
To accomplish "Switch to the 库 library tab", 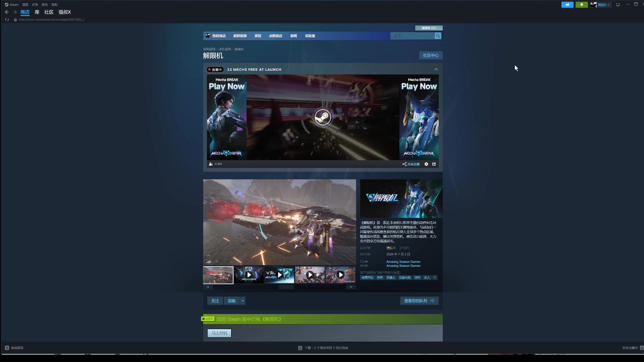I will 37,12.
